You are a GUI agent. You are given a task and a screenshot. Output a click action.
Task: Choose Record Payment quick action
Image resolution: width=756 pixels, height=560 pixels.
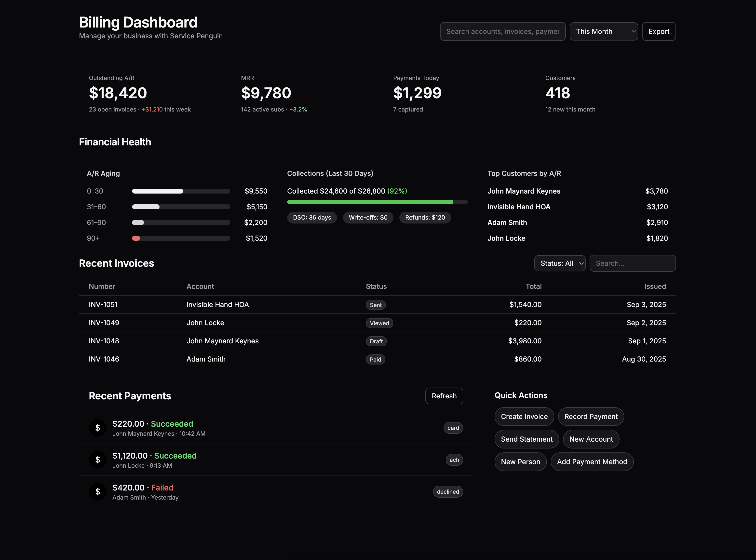click(591, 417)
